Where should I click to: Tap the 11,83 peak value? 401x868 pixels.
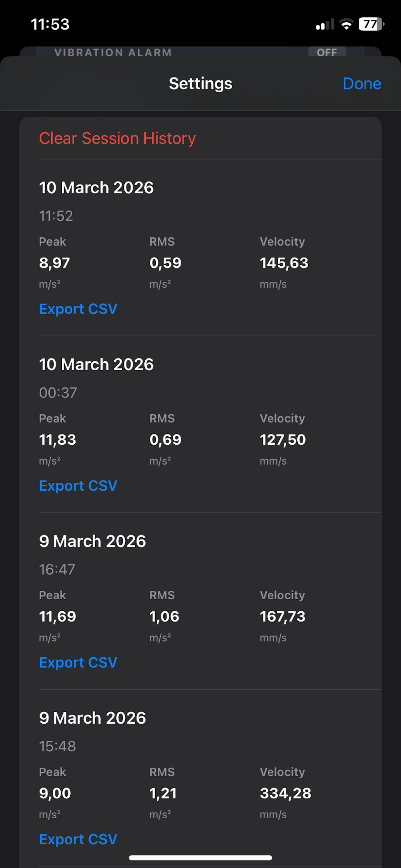57,440
